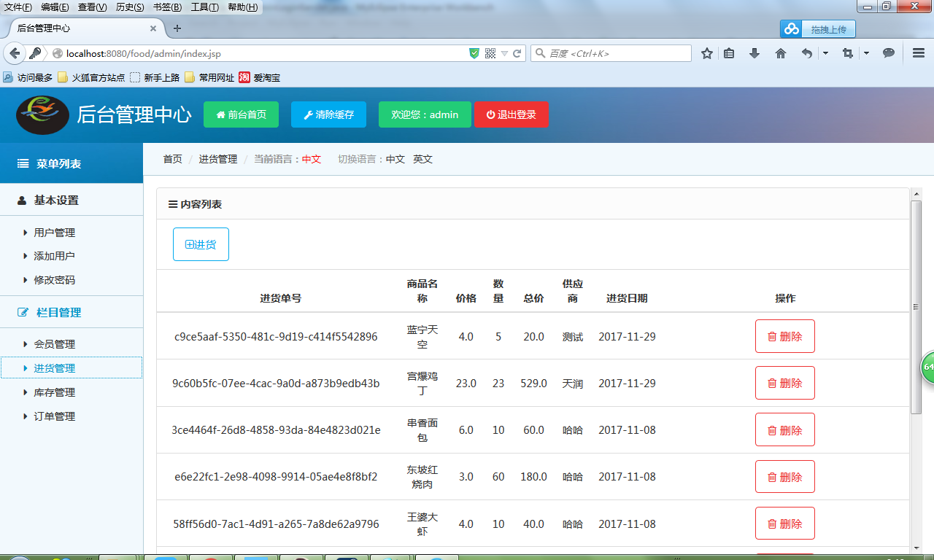The width and height of the screenshot is (934, 560).
Task: Click the screenshot crop tool icon
Action: [x=847, y=53]
